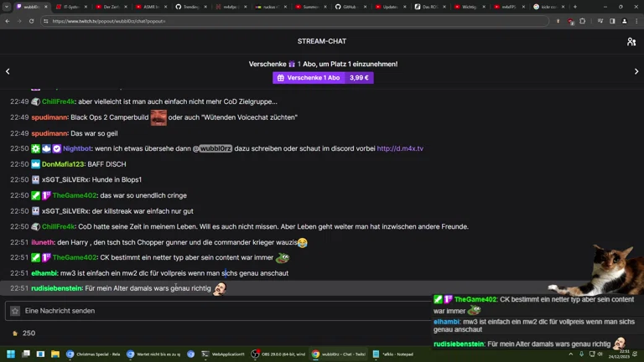Open OBS from the Windows taskbar
Viewport: 644px width, 362px height.
(278, 354)
